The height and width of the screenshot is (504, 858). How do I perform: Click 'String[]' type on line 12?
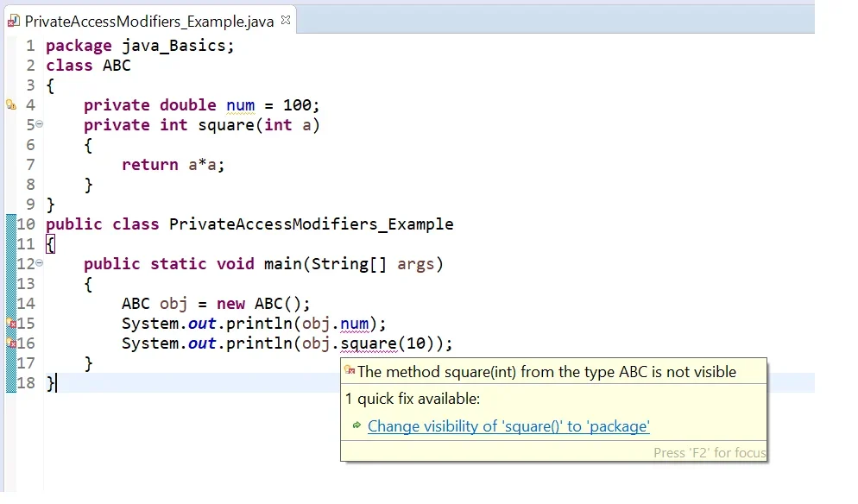[x=349, y=264]
